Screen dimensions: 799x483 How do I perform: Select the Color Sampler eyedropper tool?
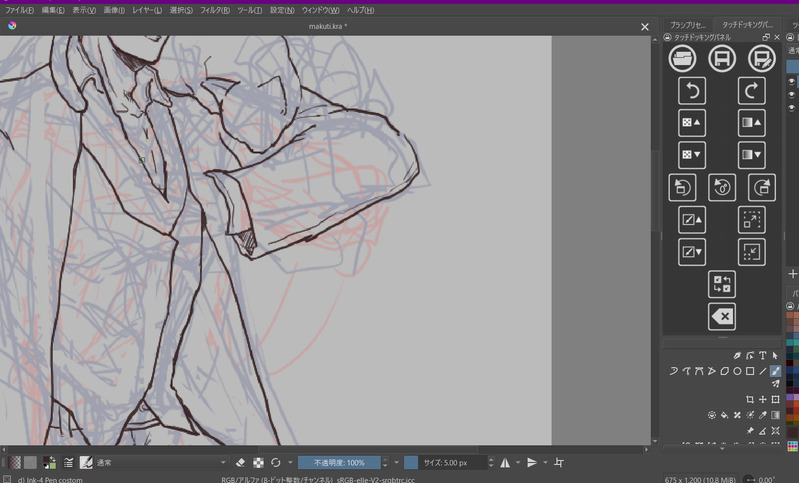[763, 415]
